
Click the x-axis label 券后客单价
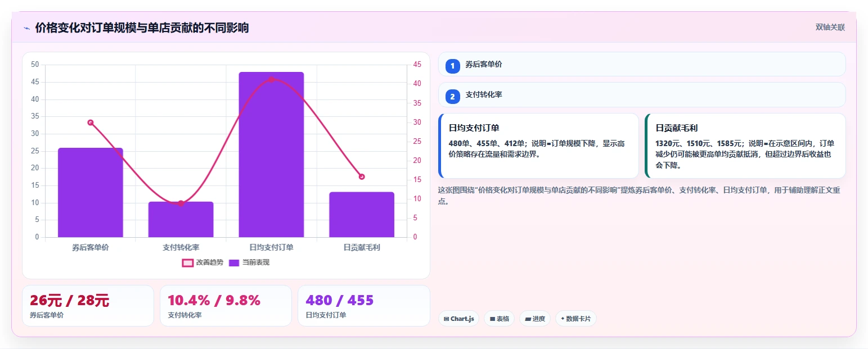click(91, 247)
